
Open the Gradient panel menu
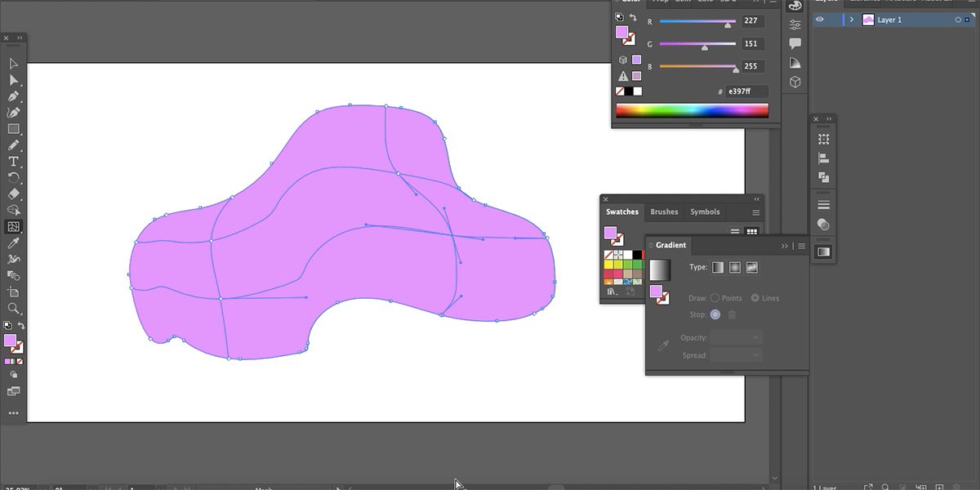(x=801, y=245)
